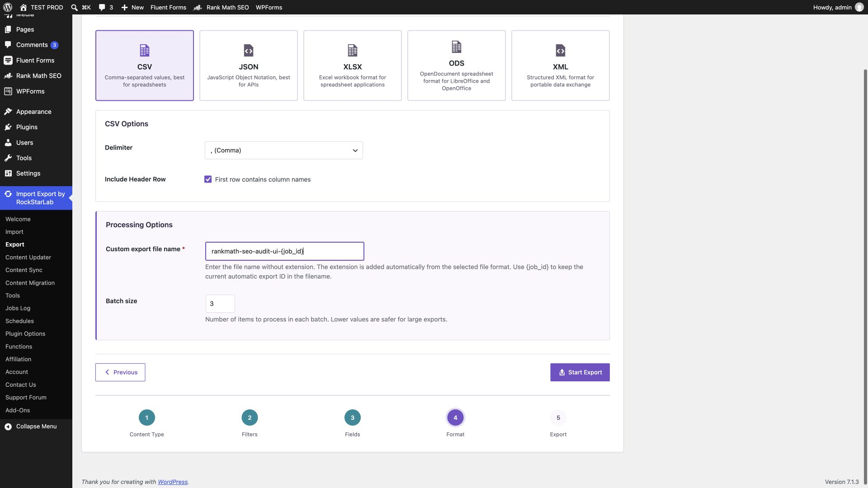
Task: Click the Collapse Menu arrow icon
Action: pos(8,427)
